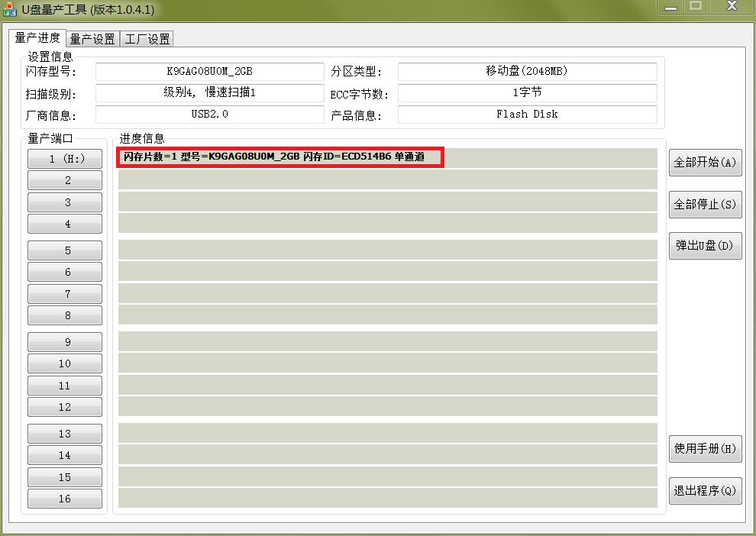Click the U盘量产工具 title bar application icon
756x536 pixels.
click(11, 9)
